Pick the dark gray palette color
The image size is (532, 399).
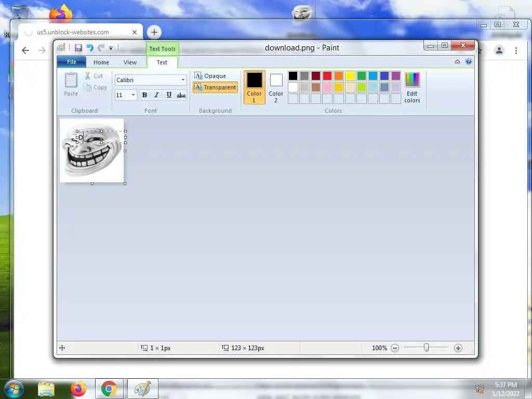point(304,76)
